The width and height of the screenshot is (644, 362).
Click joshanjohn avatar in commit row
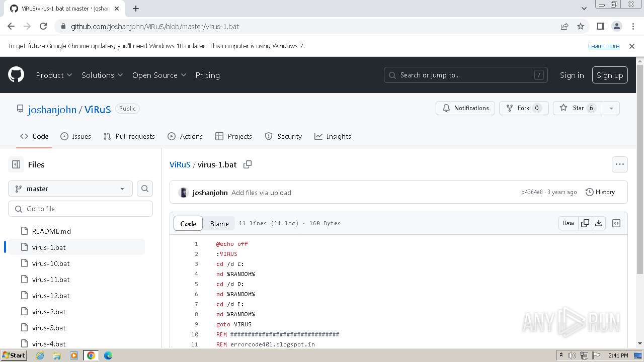pyautogui.click(x=184, y=193)
